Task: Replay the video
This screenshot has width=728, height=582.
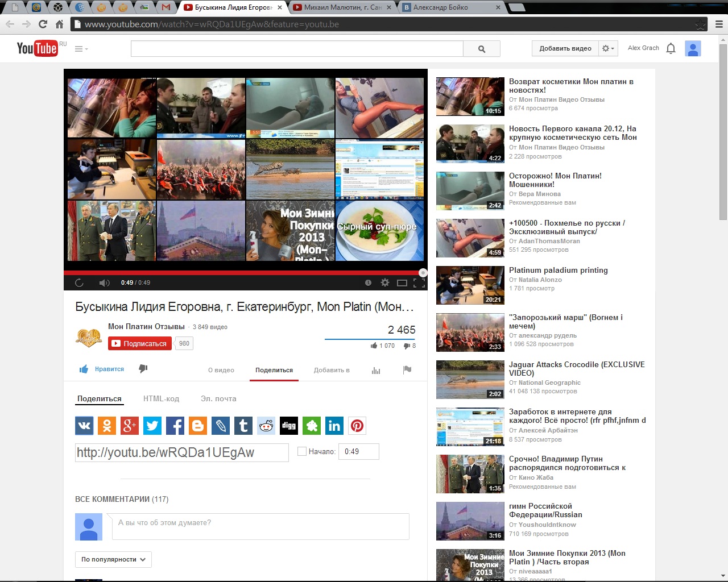Action: [79, 282]
